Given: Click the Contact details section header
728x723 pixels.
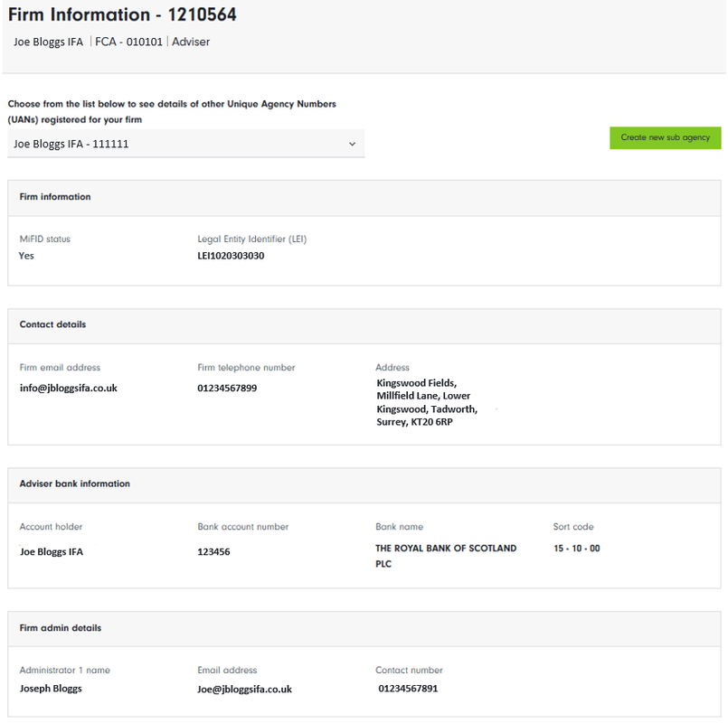Looking at the screenshot, I should 52,324.
